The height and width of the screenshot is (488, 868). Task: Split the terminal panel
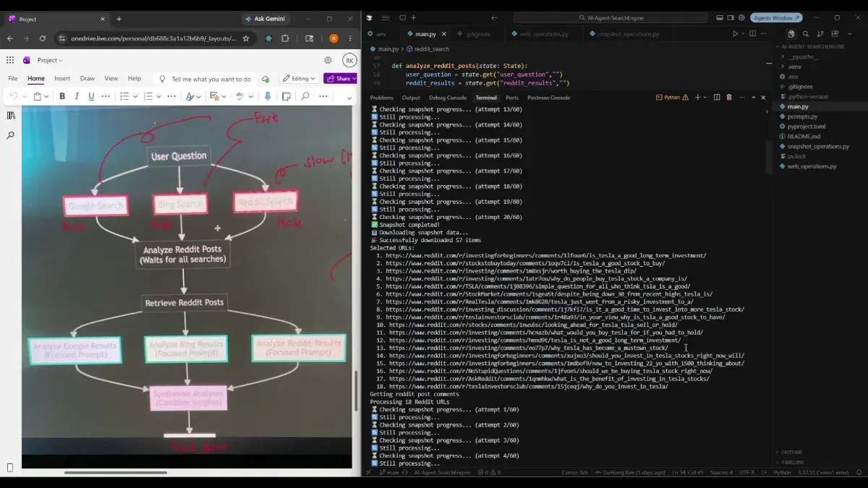point(717,98)
